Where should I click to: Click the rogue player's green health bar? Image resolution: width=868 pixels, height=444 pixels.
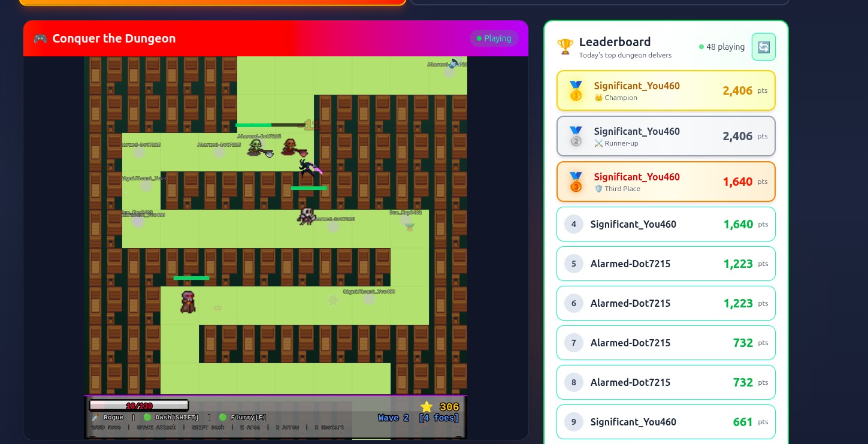(x=309, y=188)
